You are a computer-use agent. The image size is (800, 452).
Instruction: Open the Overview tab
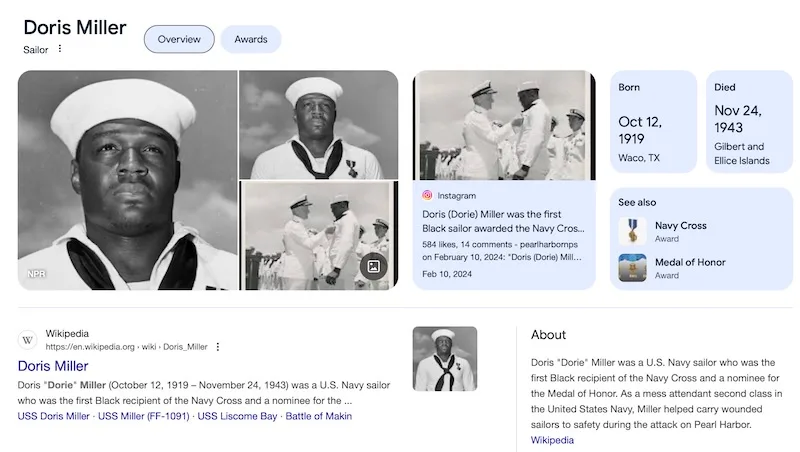coord(179,39)
